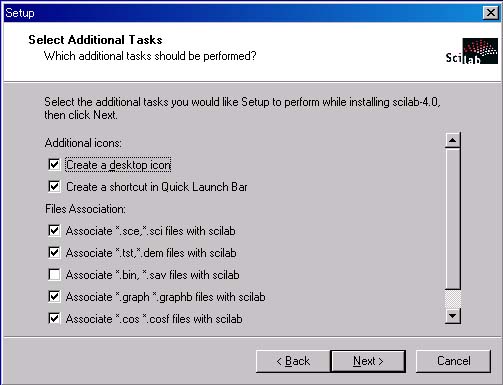Return with the Back button
The image size is (503, 385).
[x=293, y=361]
